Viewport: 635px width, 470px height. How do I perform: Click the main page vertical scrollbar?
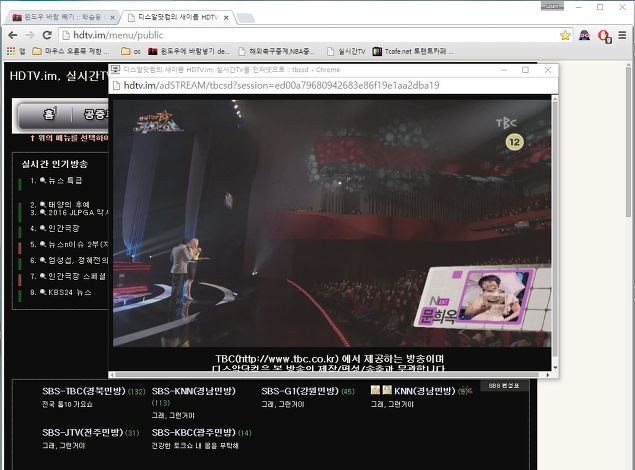pyautogui.click(x=628, y=142)
